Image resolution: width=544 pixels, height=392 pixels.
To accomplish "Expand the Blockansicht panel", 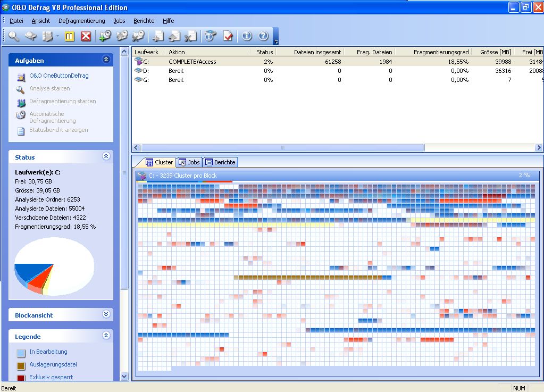I will 106,314.
